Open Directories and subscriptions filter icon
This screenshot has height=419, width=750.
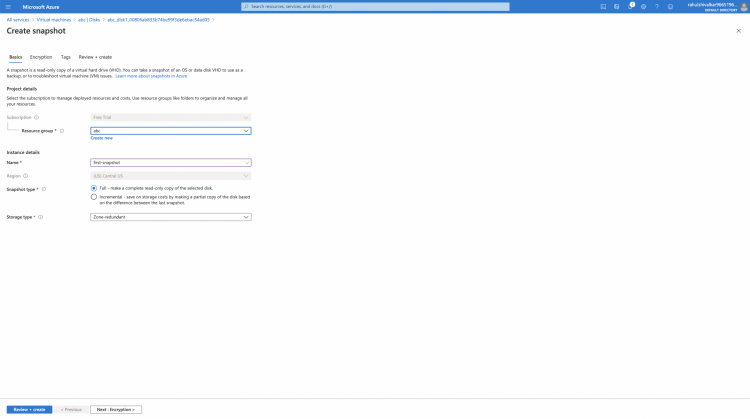pos(617,6)
